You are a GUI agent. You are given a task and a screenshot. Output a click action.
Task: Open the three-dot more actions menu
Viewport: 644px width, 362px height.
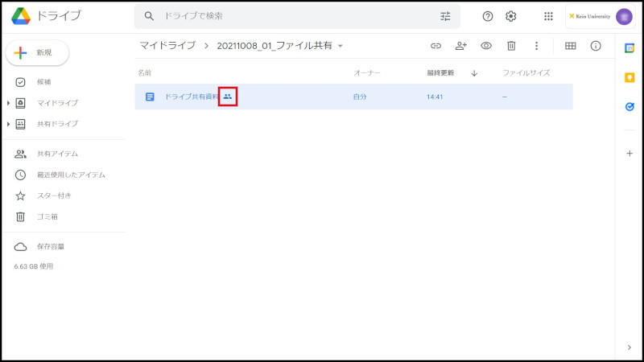[536, 46]
